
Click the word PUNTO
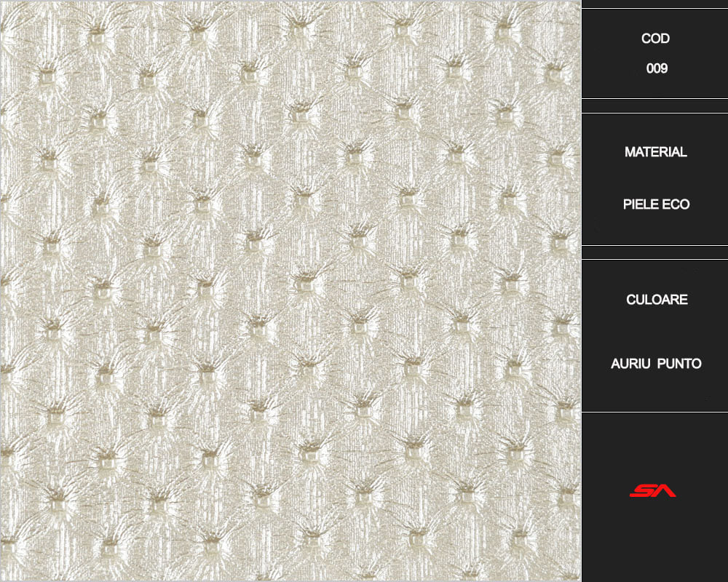pyautogui.click(x=678, y=364)
